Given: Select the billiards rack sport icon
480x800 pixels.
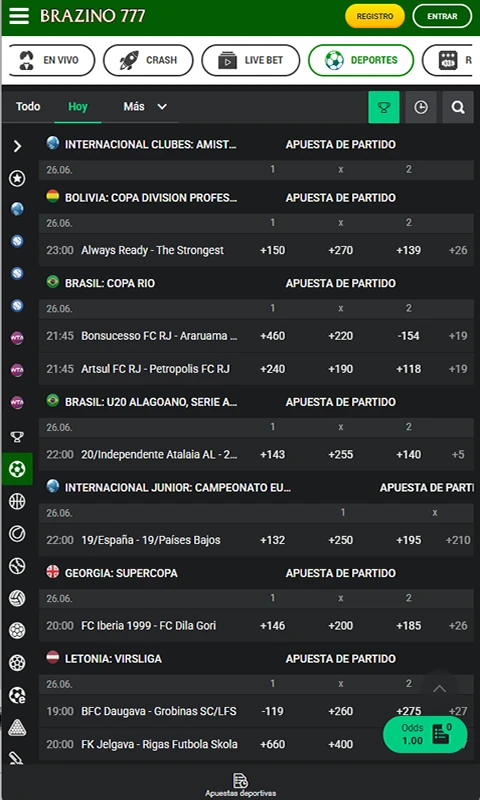Looking at the screenshot, I should tap(17, 728).
